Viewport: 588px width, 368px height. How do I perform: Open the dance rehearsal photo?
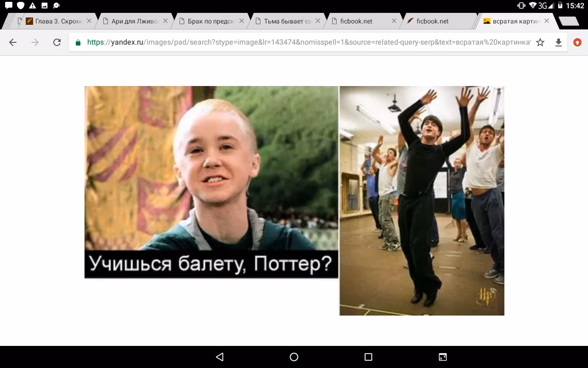(x=422, y=201)
